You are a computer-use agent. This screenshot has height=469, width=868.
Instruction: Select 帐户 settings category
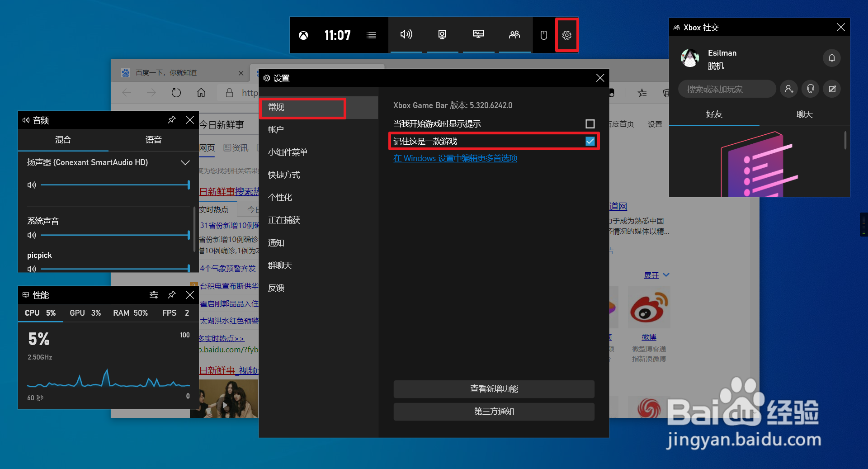pos(319,129)
